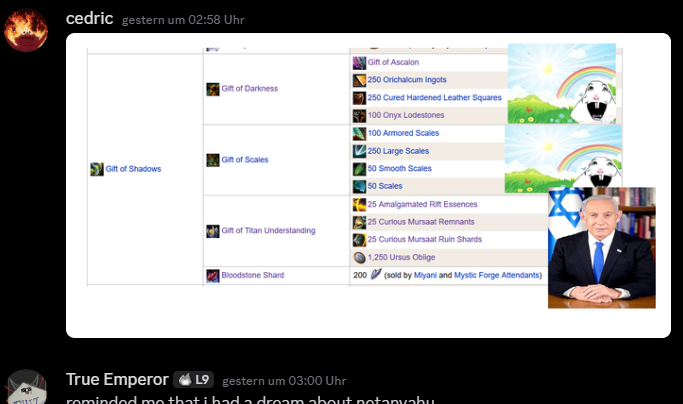Click the username cedric
The width and height of the screenshot is (683, 404).
[x=89, y=19]
